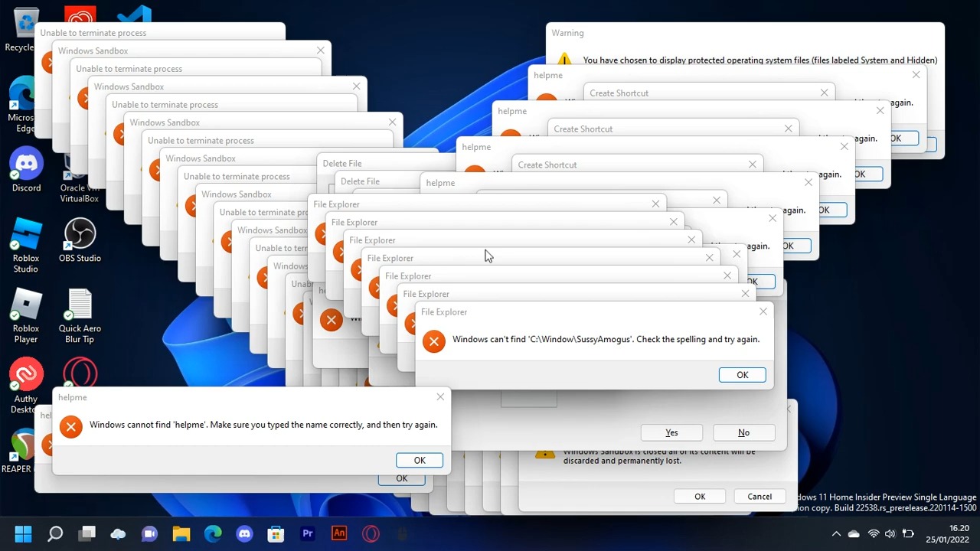
Task: Click the "discarded and permanently lost" warning text
Action: [622, 461]
